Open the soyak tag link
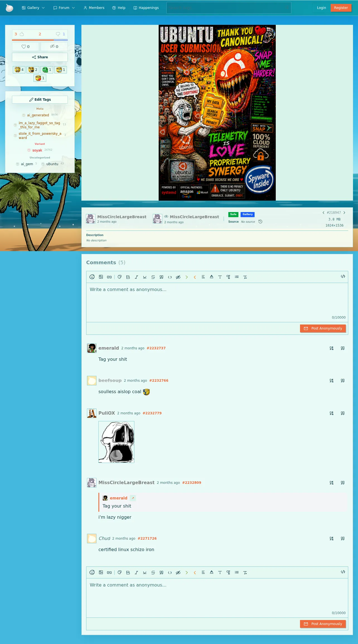Screen dimensions: 358x644 click(37, 150)
